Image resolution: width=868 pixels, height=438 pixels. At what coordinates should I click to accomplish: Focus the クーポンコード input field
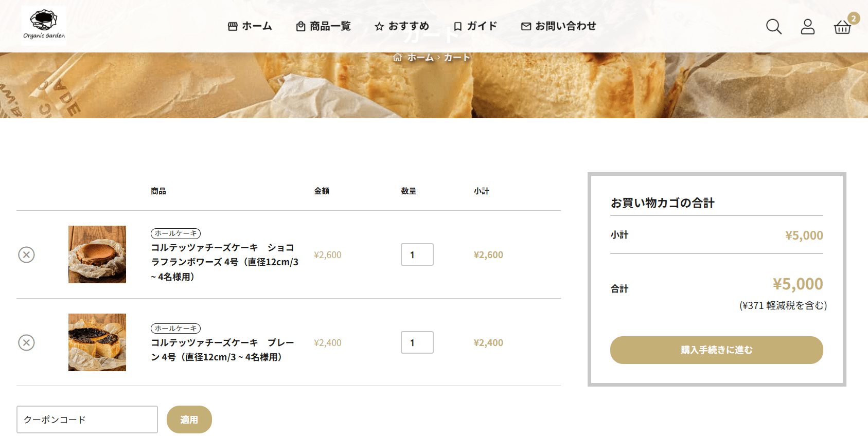coord(87,419)
